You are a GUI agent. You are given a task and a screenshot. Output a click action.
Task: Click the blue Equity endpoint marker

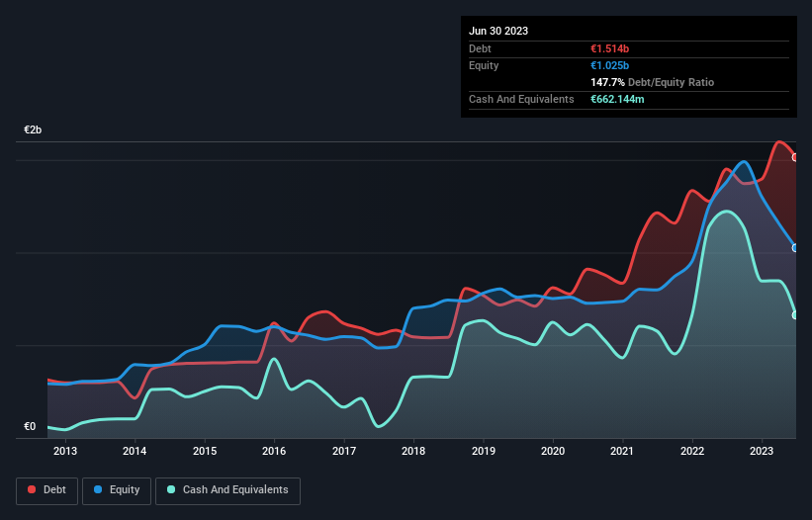795,248
